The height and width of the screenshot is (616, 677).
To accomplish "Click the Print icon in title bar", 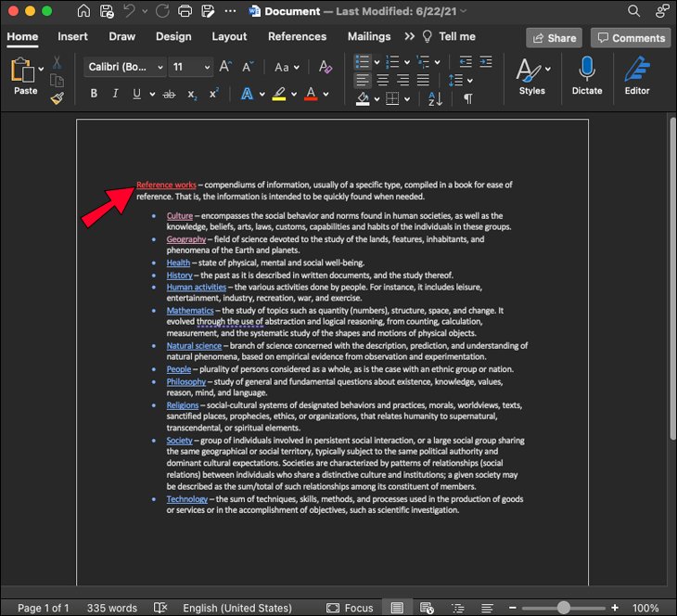I will click(185, 11).
